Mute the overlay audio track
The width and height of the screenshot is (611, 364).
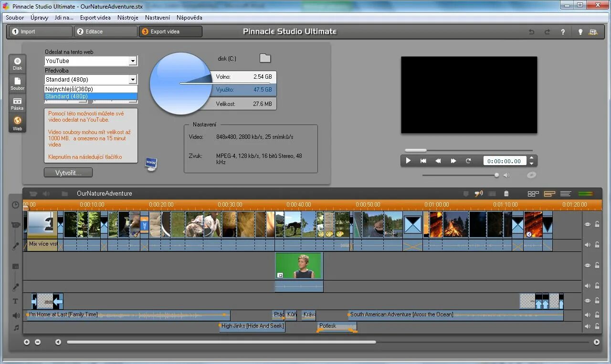588,286
